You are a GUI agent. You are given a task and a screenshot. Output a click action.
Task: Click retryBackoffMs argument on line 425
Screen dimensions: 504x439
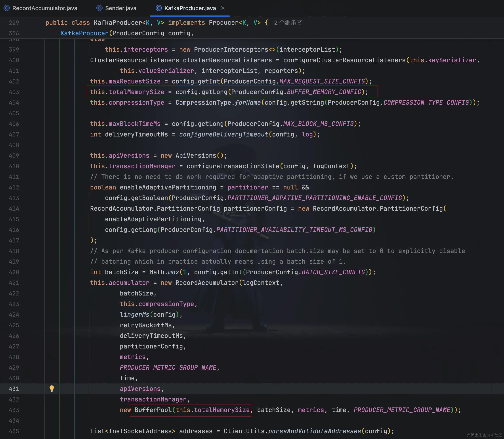146,325
